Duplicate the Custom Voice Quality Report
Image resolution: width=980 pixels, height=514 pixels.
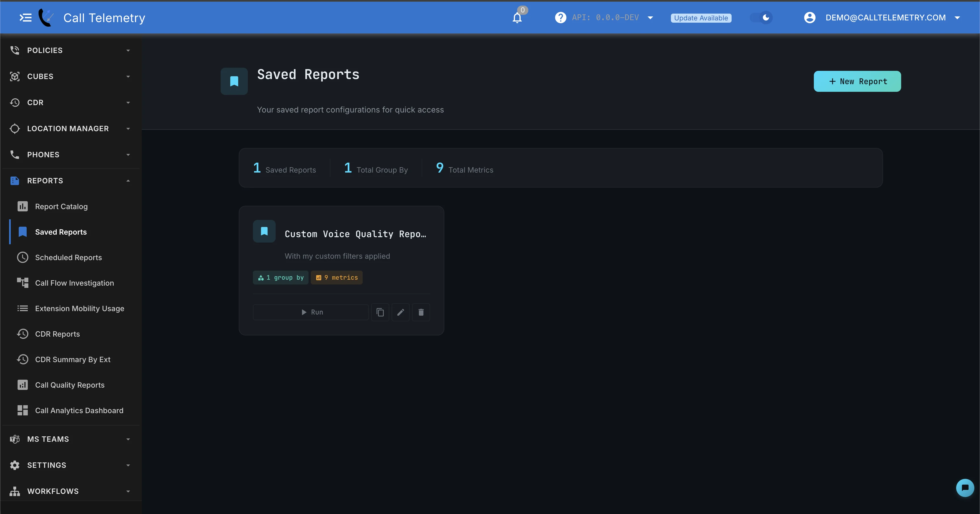380,312
